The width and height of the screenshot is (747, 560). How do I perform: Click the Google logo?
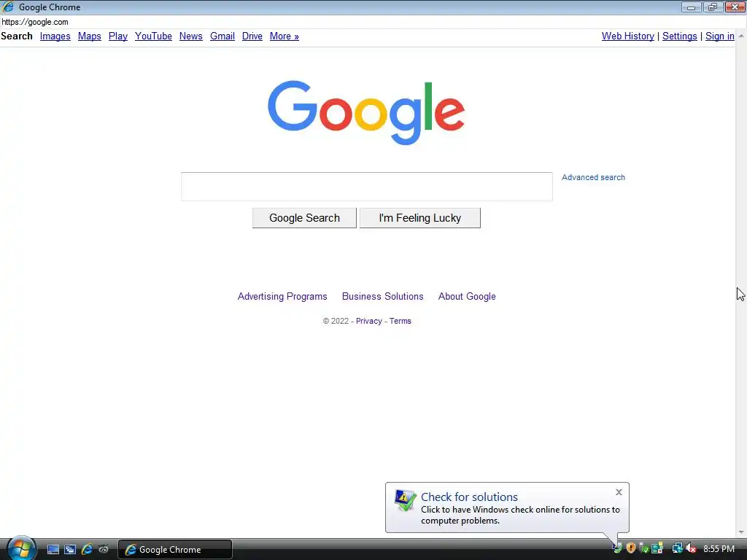366,112
